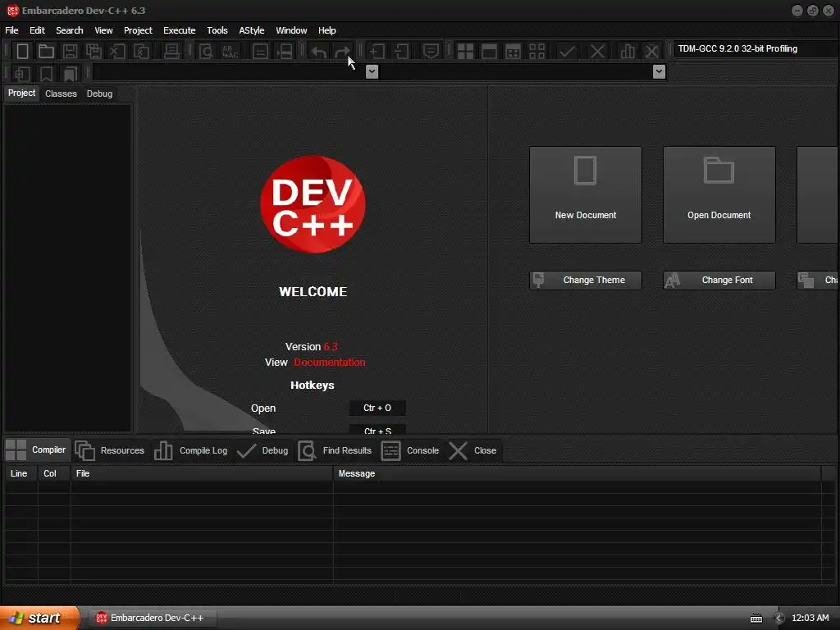Open the View menu
The image size is (840, 630).
103,30
